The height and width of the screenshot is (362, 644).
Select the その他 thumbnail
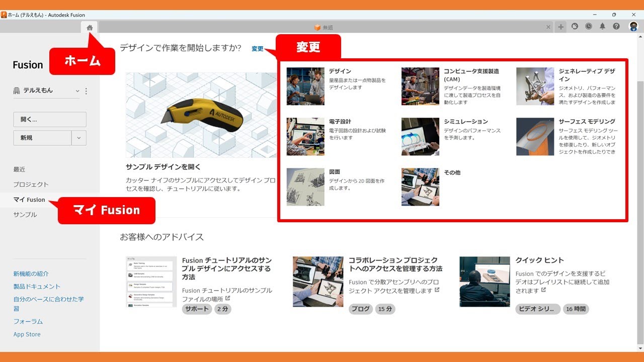pos(420,187)
